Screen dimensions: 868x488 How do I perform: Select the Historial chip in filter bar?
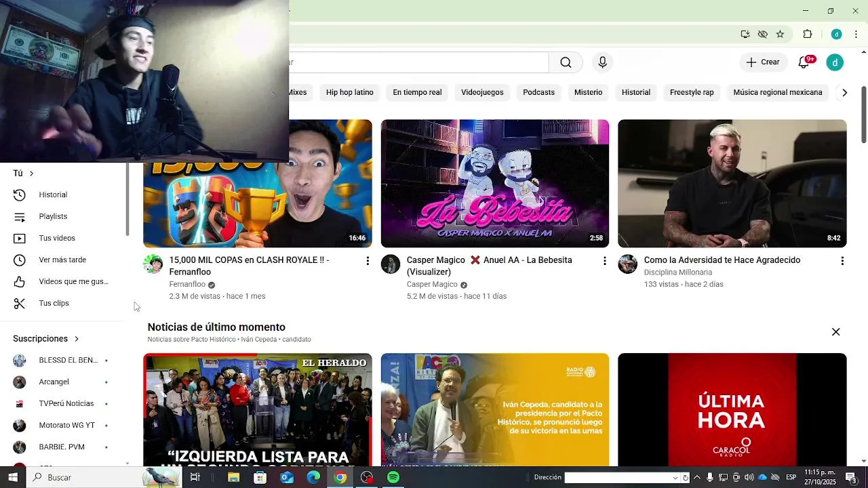636,92
